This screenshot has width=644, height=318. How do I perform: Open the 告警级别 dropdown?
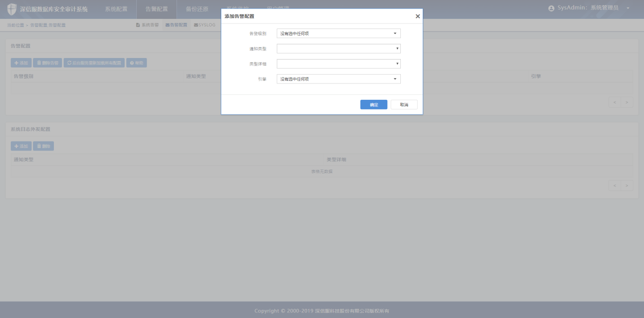pos(338,34)
